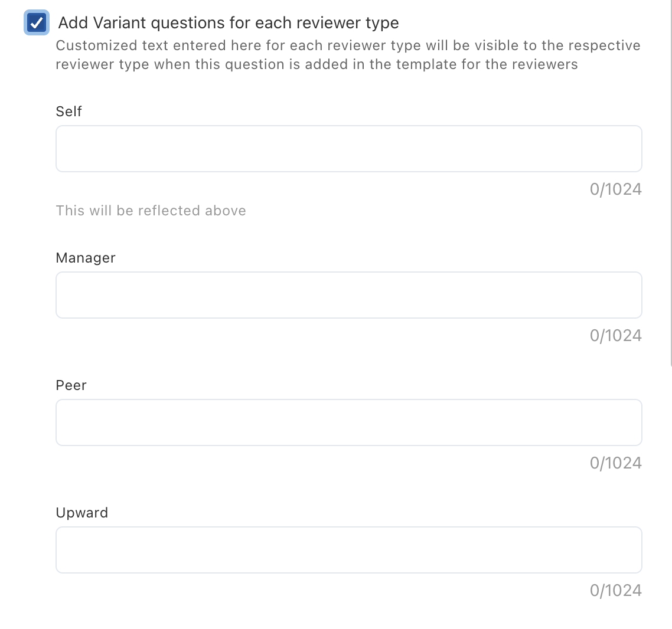Viewport: 672px width, 629px height.
Task: Click into the Manager question field
Action: (x=348, y=295)
